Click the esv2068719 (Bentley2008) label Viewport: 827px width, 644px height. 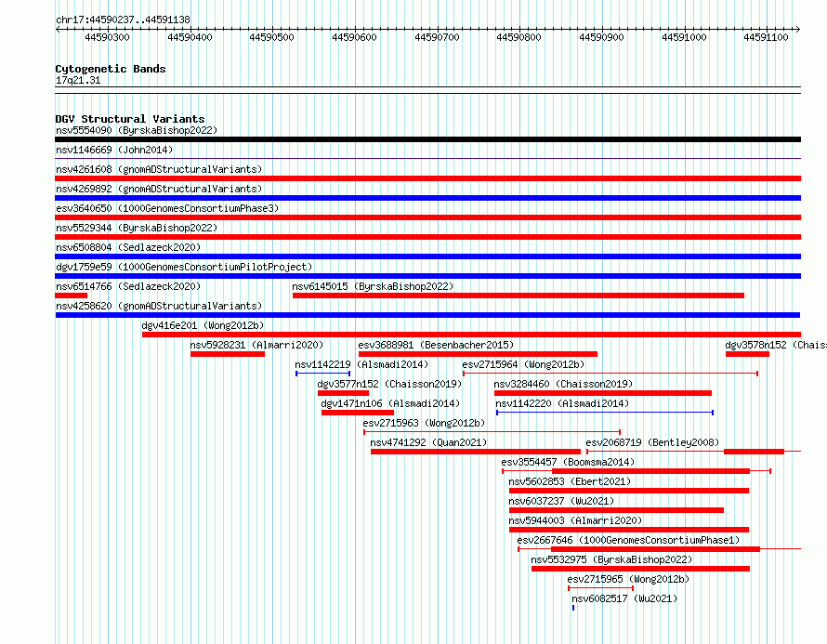(x=652, y=442)
